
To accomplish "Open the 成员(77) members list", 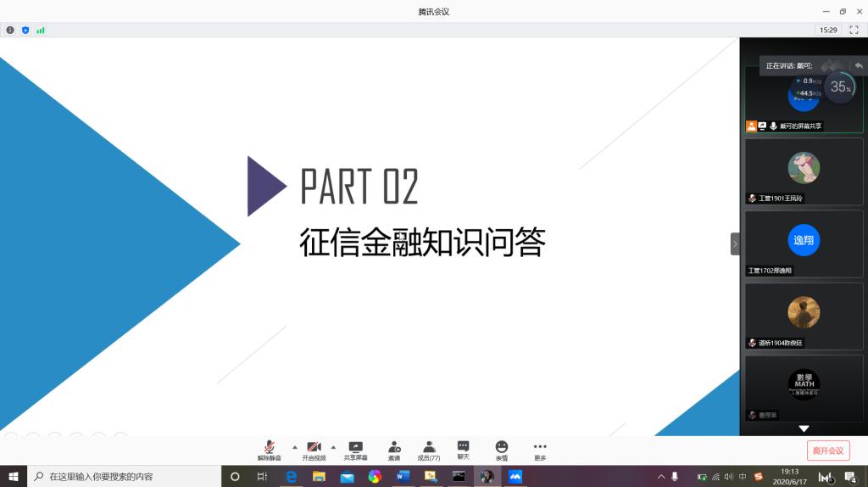I will pos(429,450).
